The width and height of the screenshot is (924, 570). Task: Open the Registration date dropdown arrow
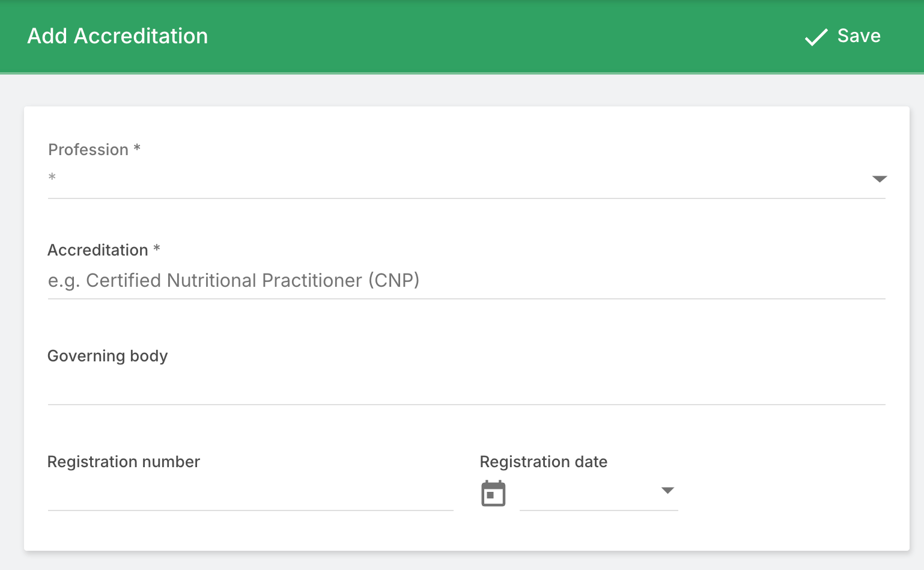click(x=667, y=491)
